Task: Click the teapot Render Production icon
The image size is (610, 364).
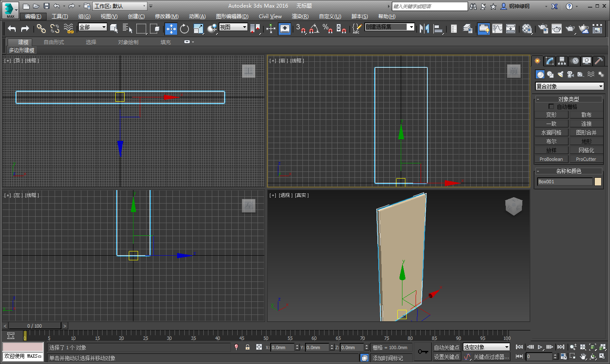Action: tap(570, 28)
